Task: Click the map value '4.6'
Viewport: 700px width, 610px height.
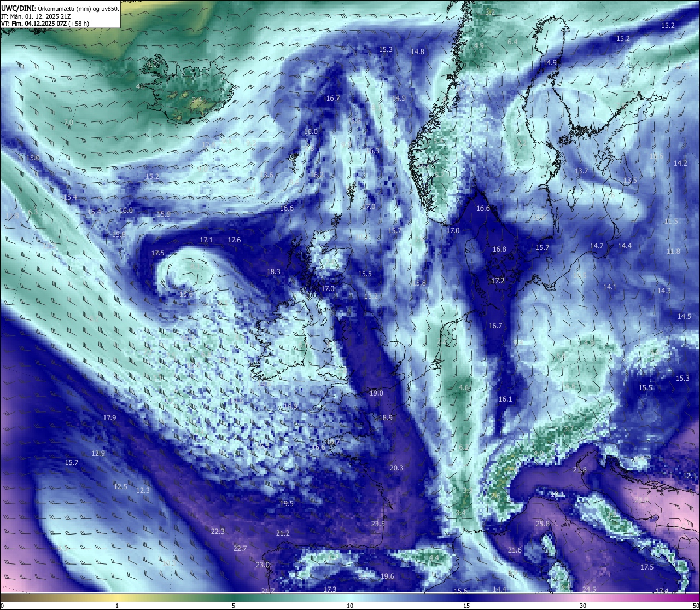Action: [x=464, y=387]
